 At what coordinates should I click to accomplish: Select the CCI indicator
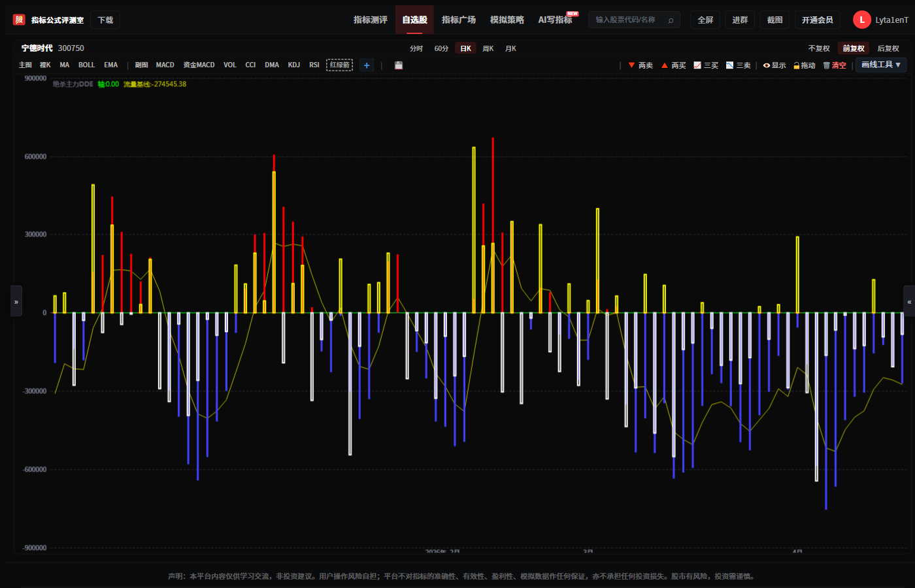250,65
